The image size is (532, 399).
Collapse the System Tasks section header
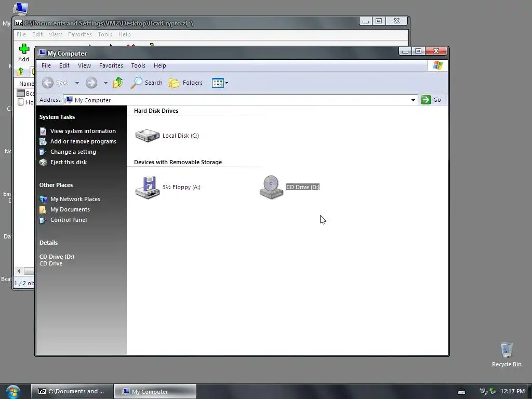pyautogui.click(x=57, y=117)
